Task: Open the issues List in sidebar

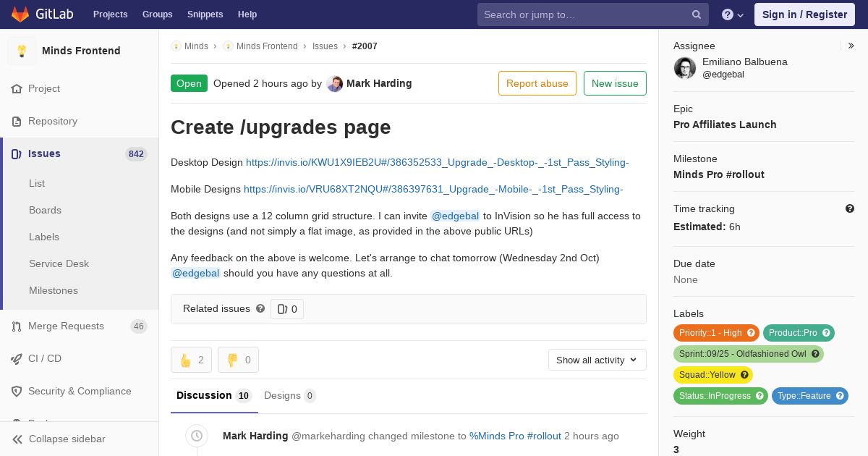Action: coord(37,183)
